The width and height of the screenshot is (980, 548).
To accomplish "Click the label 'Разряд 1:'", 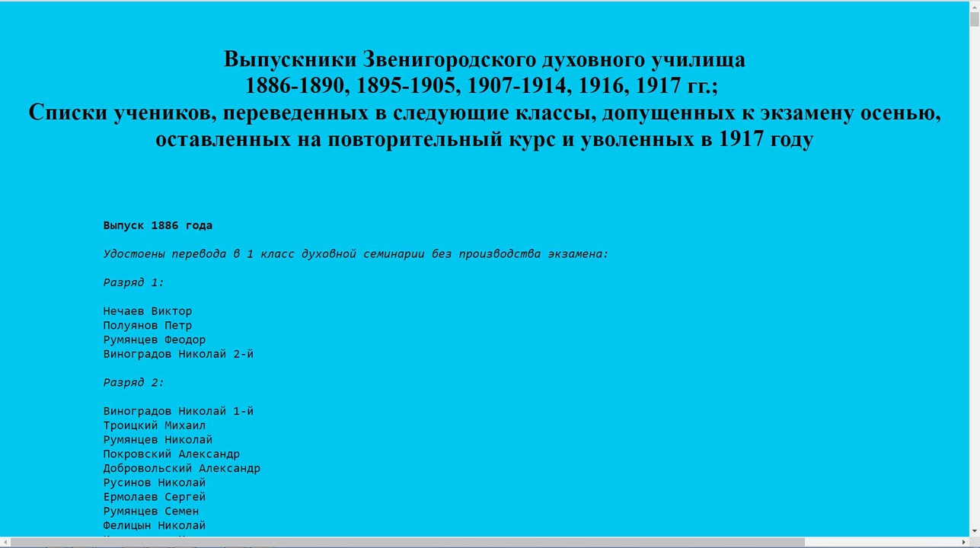I will (x=133, y=282).
